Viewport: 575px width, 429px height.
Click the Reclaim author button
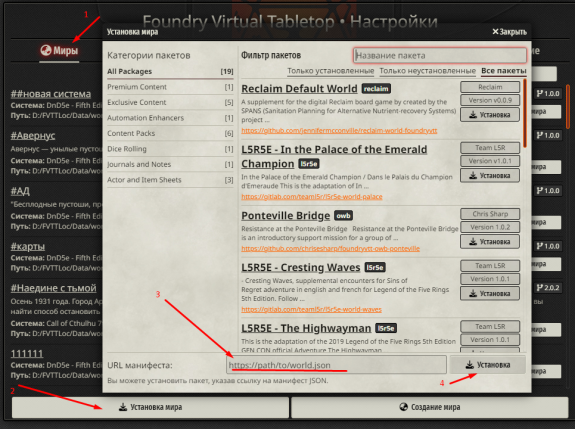pos(490,87)
